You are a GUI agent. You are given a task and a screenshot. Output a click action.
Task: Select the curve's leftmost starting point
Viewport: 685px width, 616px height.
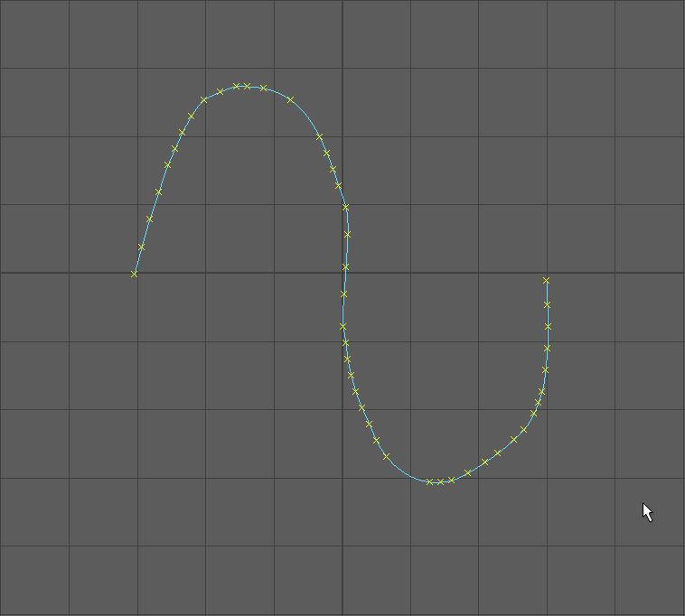[x=135, y=274]
